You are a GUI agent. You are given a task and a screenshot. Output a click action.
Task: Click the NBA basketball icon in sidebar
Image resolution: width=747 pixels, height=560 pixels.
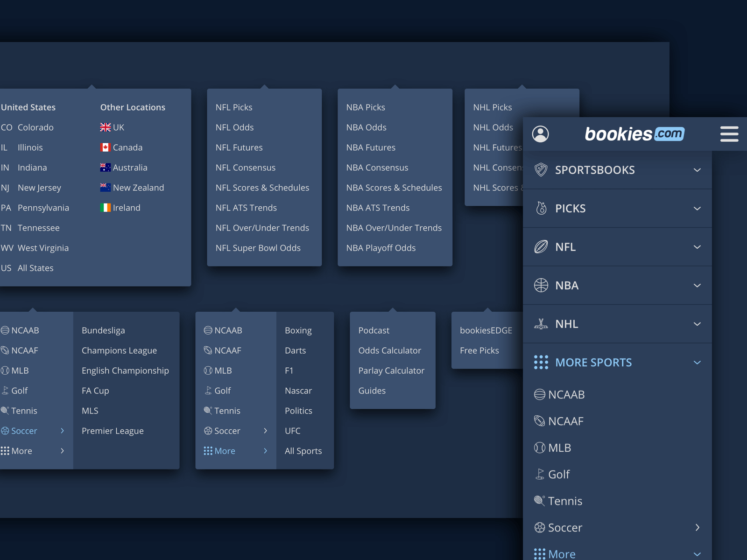pyautogui.click(x=541, y=285)
